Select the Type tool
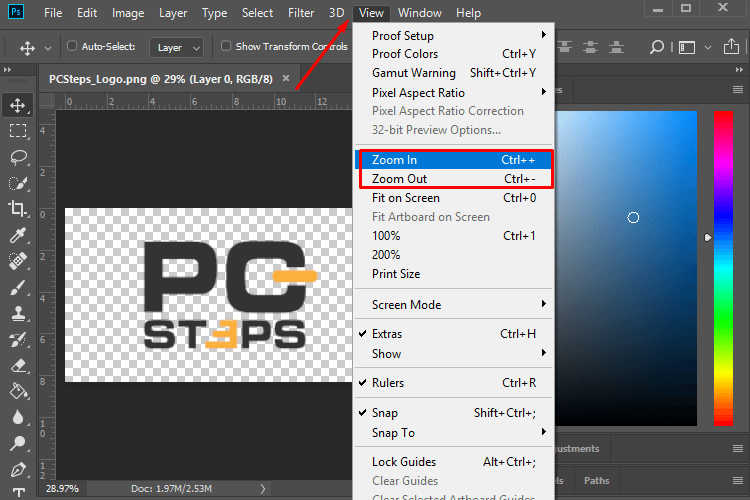Image resolution: width=750 pixels, height=500 pixels. [19, 493]
